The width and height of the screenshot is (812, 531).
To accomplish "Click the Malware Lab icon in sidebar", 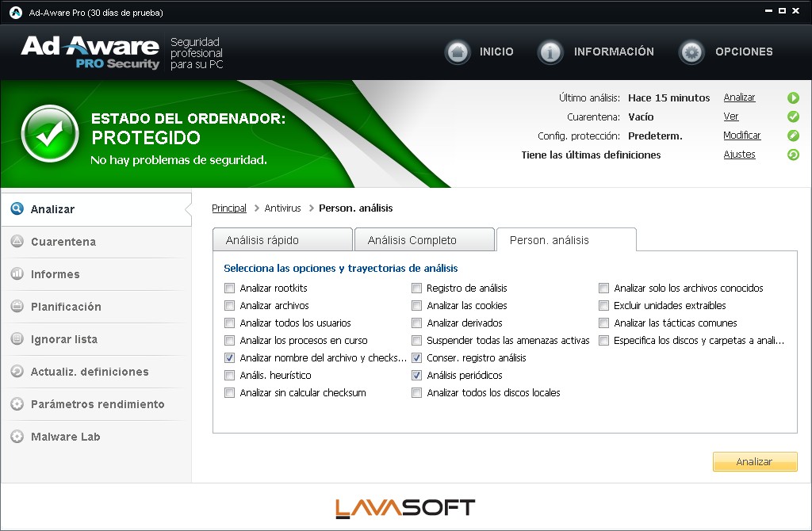I will coord(17,436).
